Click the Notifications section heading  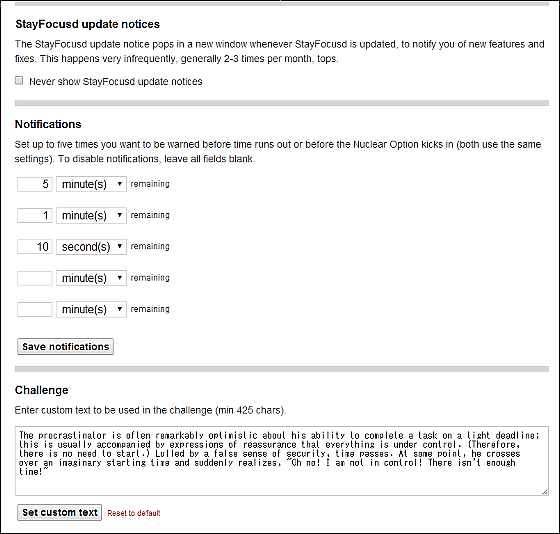pos(48,124)
